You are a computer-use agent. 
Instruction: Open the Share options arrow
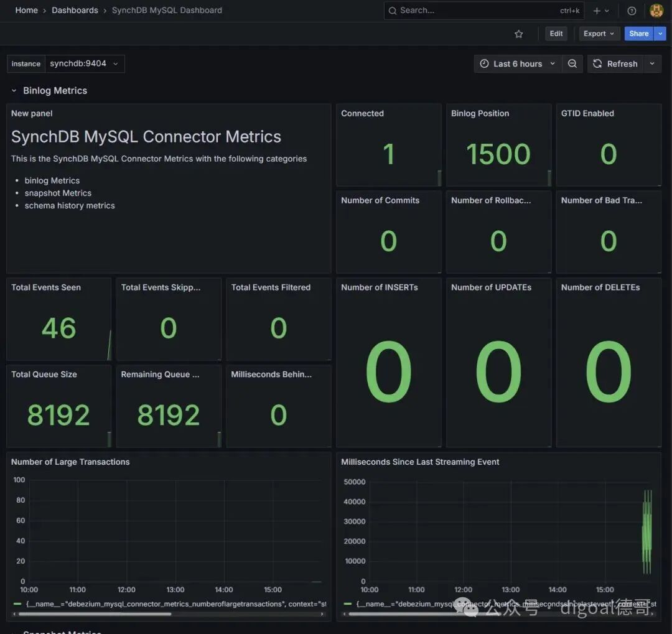click(x=660, y=34)
